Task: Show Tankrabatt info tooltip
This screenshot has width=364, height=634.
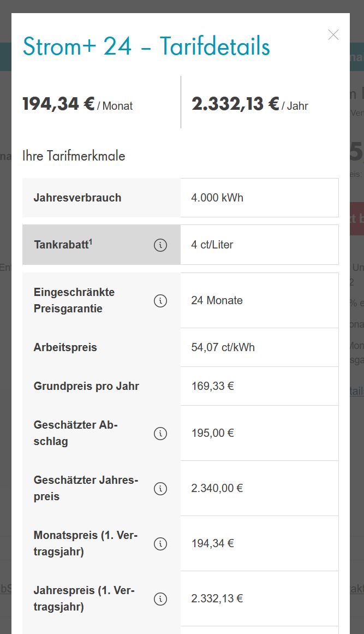Action: click(x=160, y=245)
